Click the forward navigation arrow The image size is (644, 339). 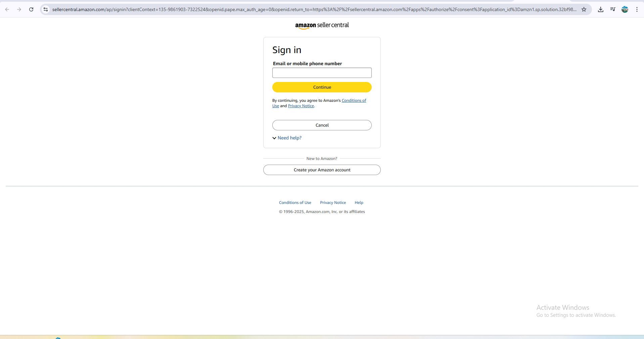(19, 9)
